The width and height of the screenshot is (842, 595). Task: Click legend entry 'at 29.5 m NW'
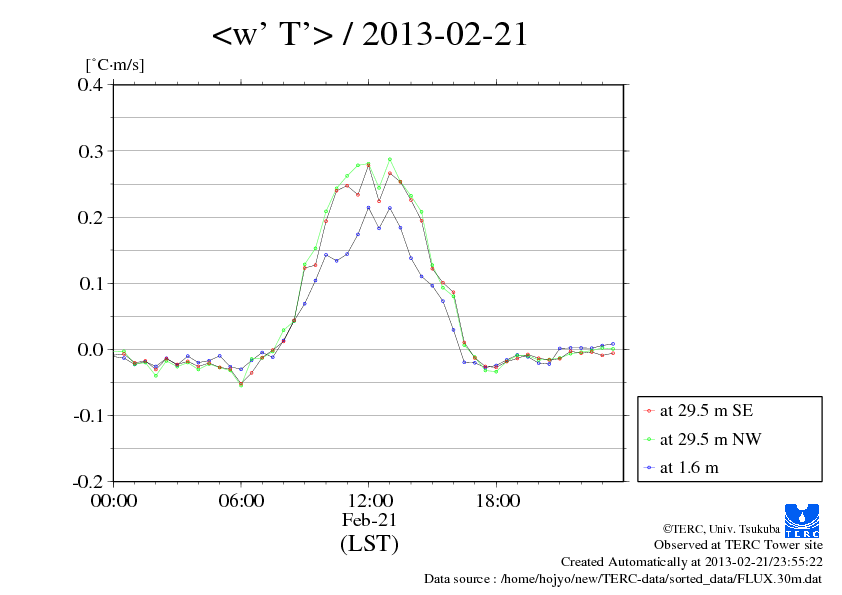[710, 439]
